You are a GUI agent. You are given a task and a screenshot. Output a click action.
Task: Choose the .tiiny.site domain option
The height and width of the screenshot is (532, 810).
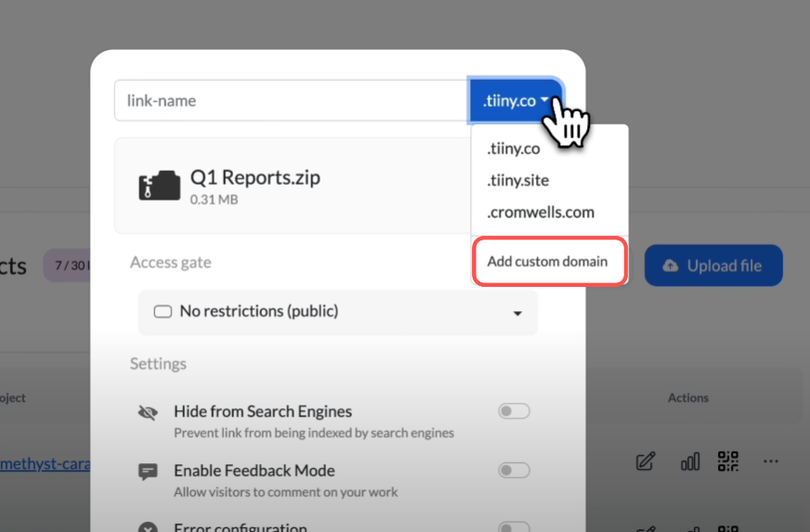517,180
